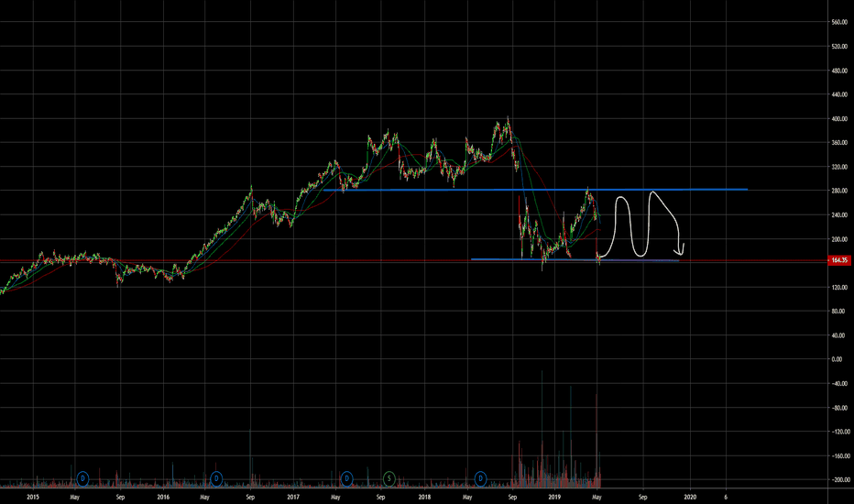Click the 200.00 price scale label
The width and height of the screenshot is (854, 504).
point(839,239)
